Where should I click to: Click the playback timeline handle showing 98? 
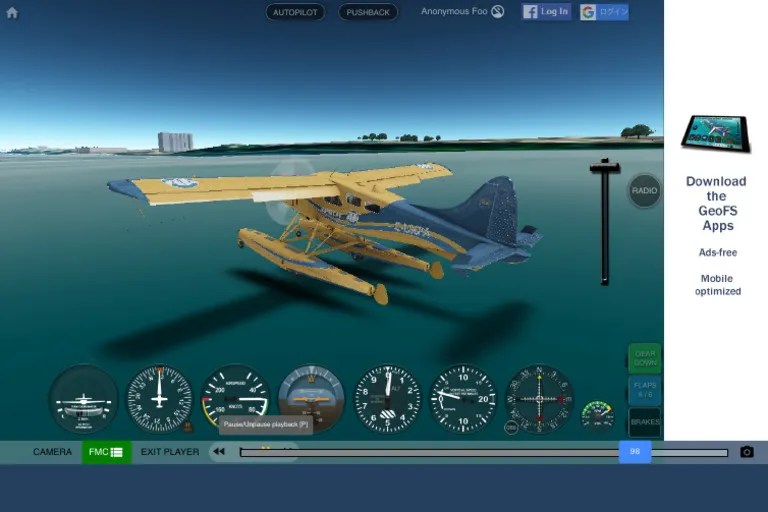click(635, 452)
